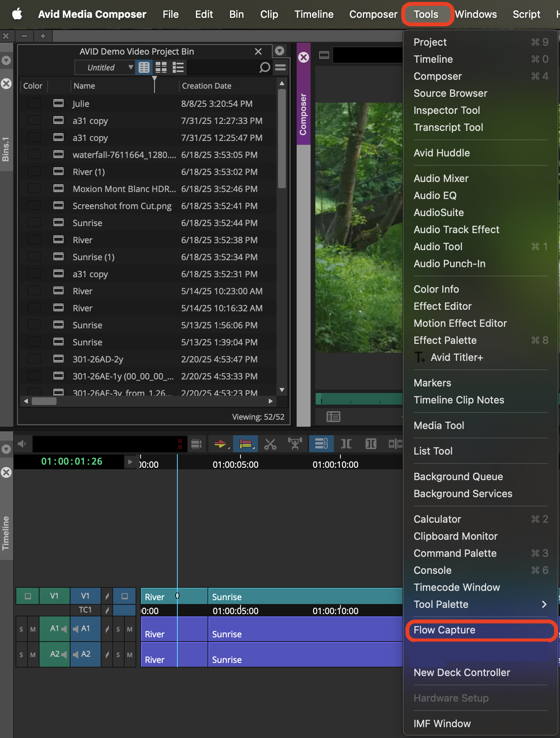This screenshot has height=738, width=560.
Task: Click the audio meter speaker icon
Action: point(22,444)
